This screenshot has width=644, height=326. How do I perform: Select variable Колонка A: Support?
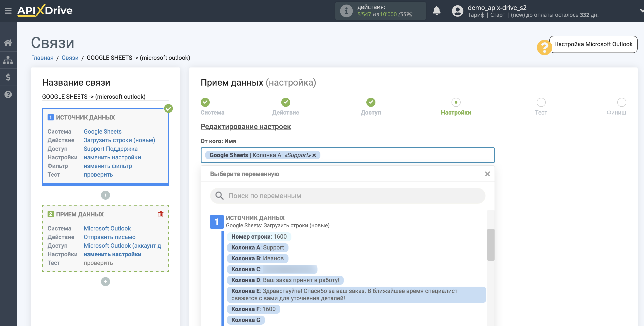tap(257, 247)
